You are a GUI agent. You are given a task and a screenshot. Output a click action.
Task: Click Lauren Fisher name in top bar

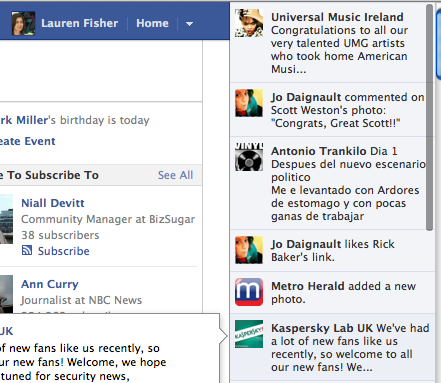pos(79,23)
